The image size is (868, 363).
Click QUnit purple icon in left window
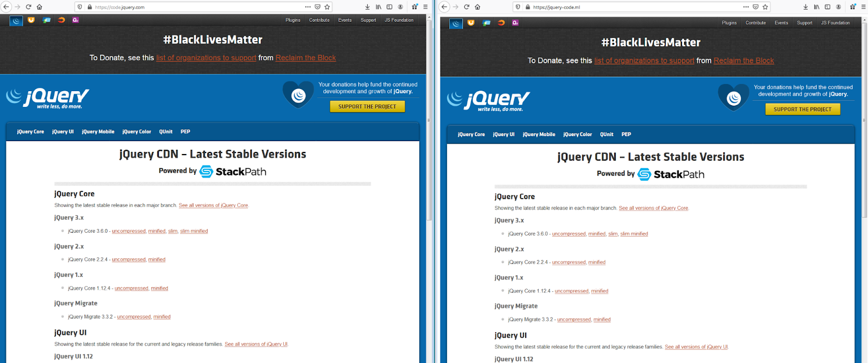click(75, 20)
